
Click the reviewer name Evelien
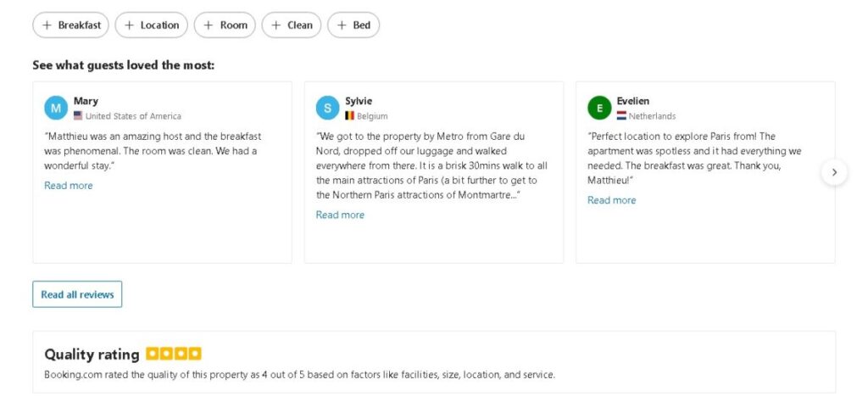[x=633, y=101]
